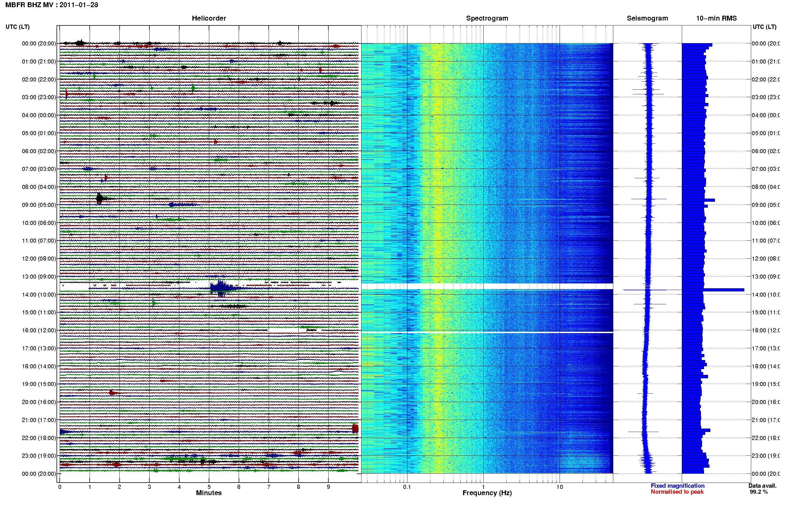Select the Spectrogram panel heading

[x=487, y=18]
